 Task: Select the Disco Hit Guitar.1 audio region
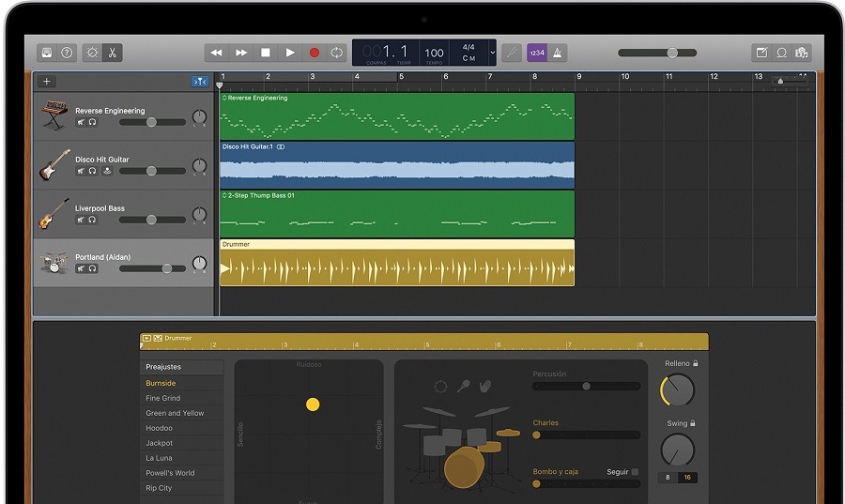(x=397, y=165)
